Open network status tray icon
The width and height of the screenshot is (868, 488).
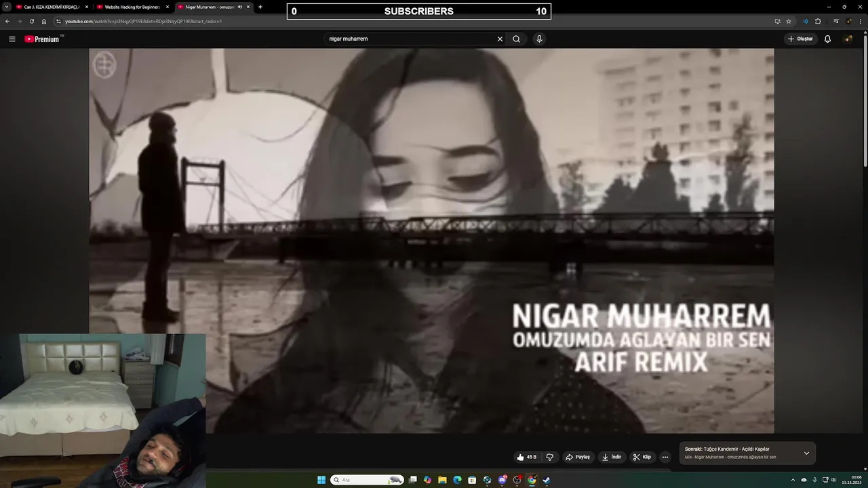click(x=825, y=480)
